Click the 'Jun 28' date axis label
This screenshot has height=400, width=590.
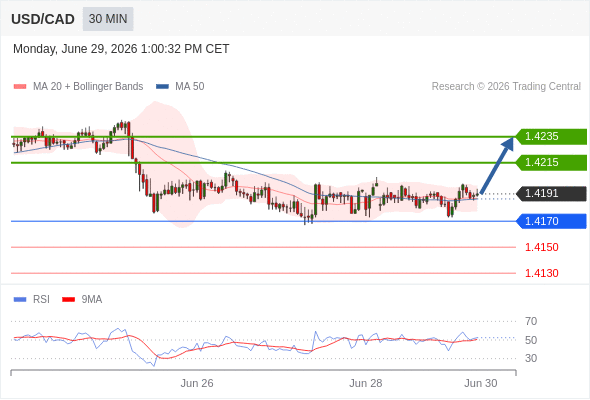tap(365, 383)
